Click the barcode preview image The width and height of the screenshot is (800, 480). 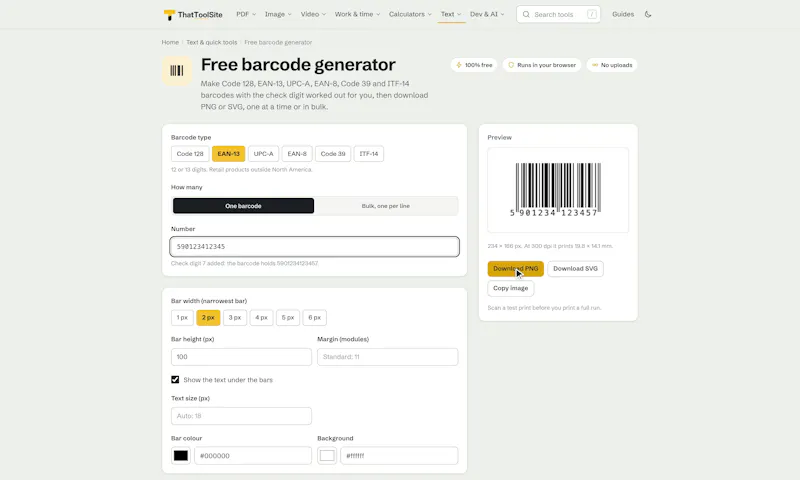click(558, 190)
